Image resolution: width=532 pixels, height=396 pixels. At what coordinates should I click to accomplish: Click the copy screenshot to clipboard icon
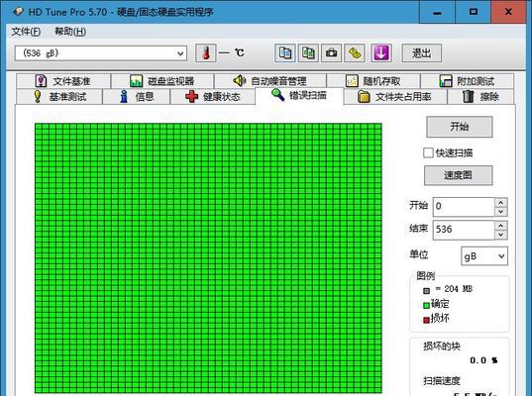tap(308, 52)
